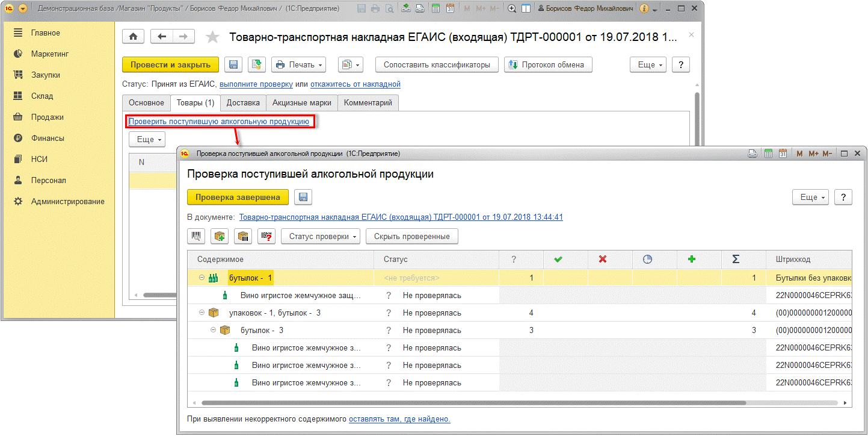Click the M+ memory button in dialog title
The image size is (868, 436).
click(814, 154)
